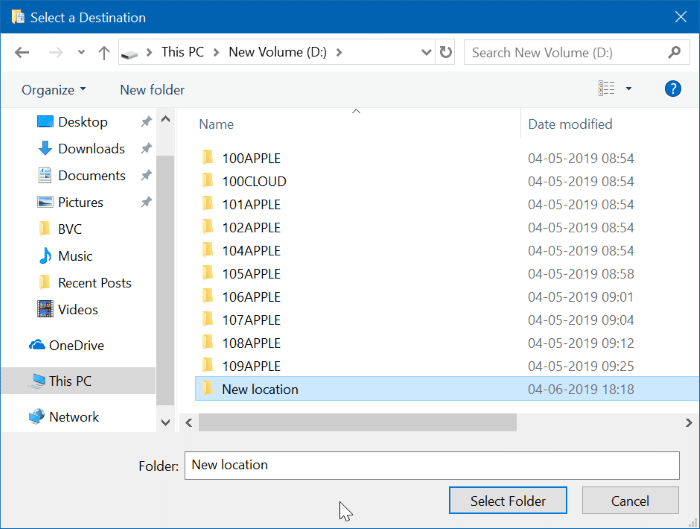Click the pin icon next to Documents
The width and height of the screenshot is (700, 529).
point(146,175)
